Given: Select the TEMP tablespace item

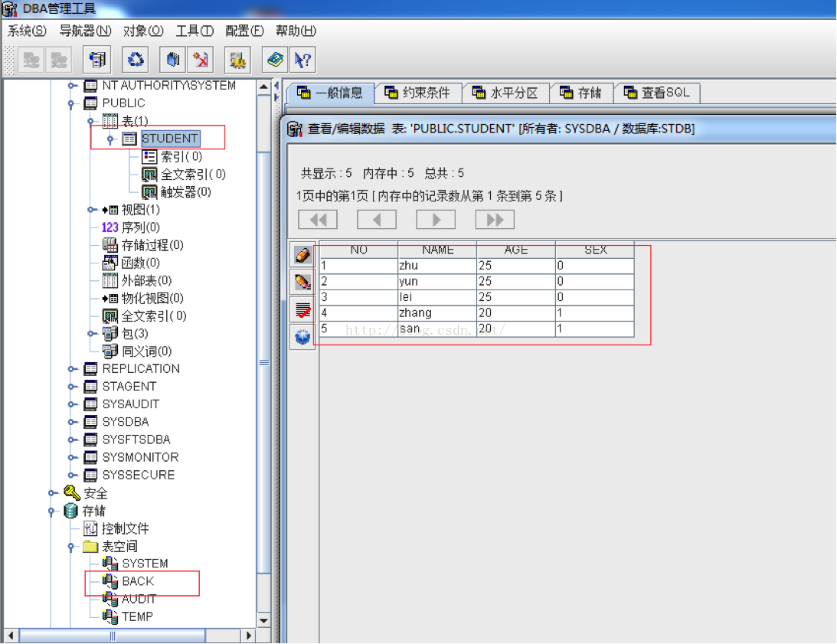Looking at the screenshot, I should coord(137,616).
